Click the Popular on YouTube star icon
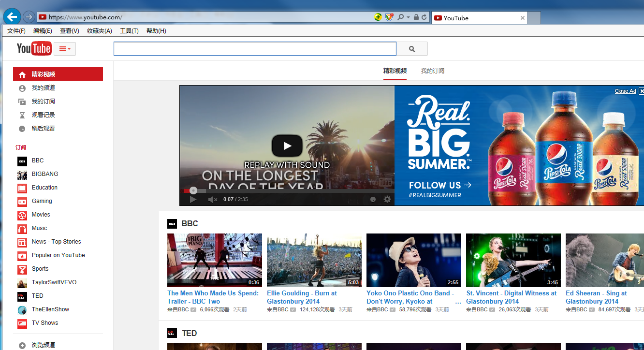The image size is (644, 350). pyautogui.click(x=22, y=256)
